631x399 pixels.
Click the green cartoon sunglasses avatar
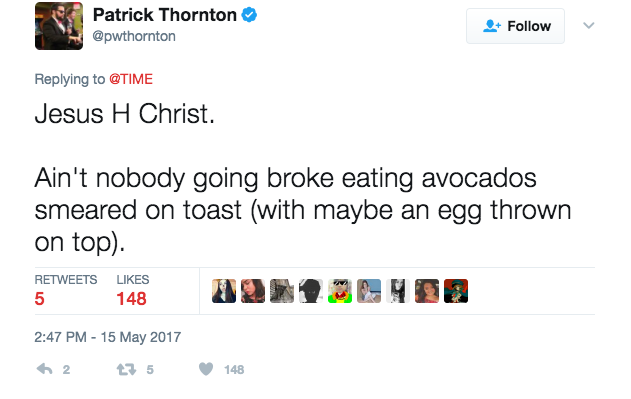tap(340, 291)
